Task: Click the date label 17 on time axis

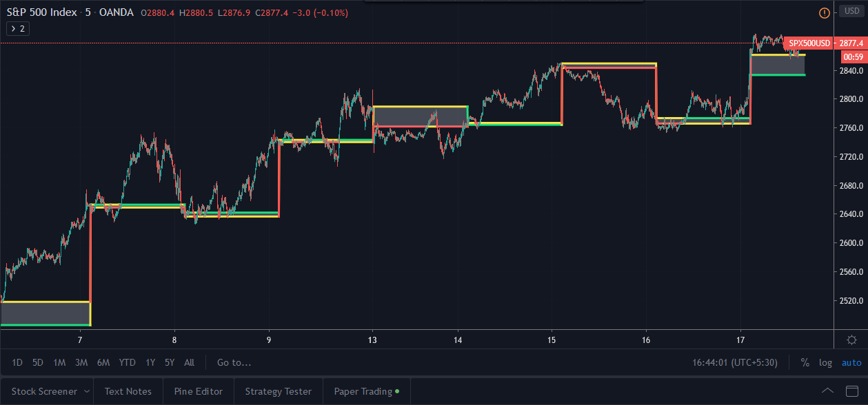Action: tap(740, 340)
